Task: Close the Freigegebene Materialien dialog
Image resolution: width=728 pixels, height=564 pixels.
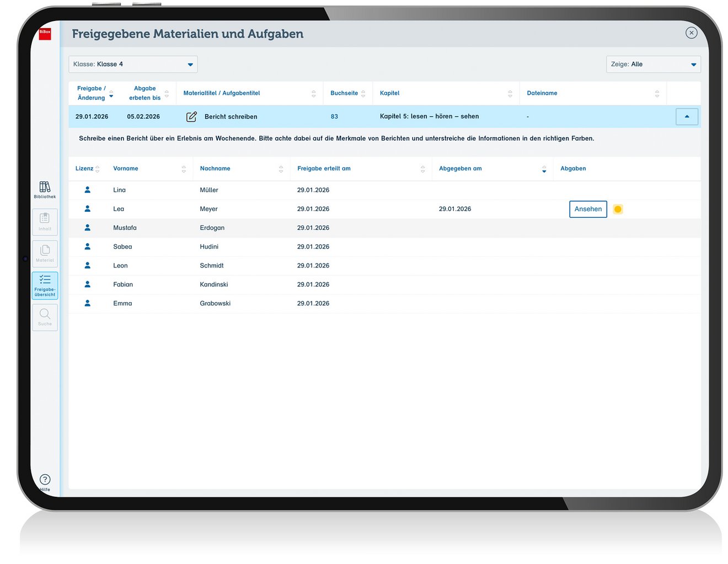Action: (691, 33)
